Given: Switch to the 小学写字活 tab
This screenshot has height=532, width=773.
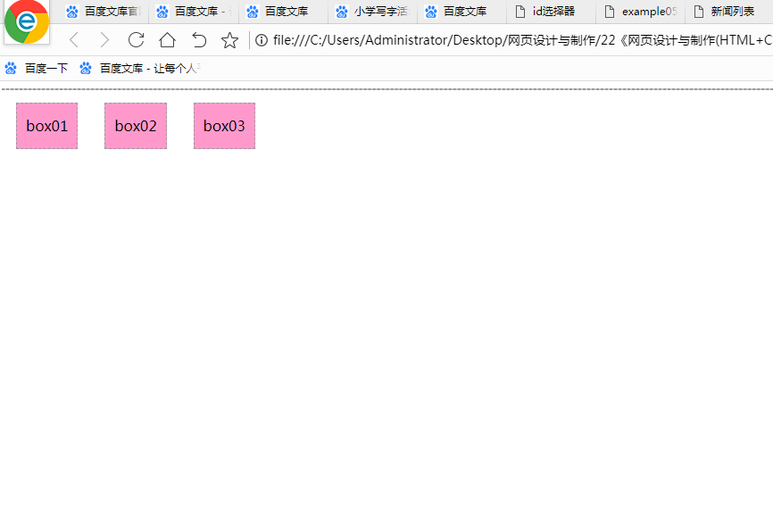Looking at the screenshot, I should pyautogui.click(x=371, y=12).
